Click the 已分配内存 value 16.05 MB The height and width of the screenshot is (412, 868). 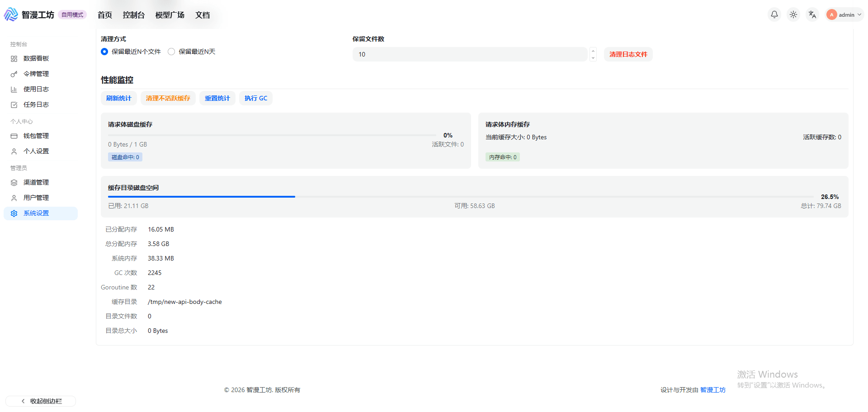pyautogui.click(x=161, y=229)
